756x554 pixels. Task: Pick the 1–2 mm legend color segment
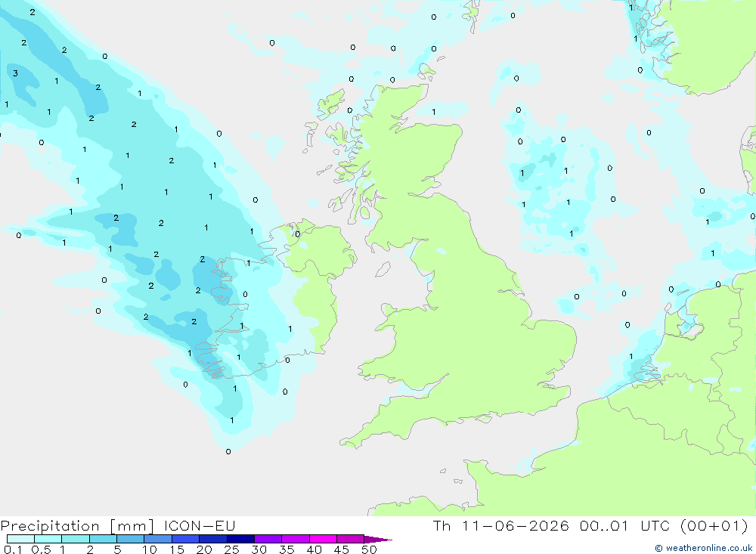coord(76,539)
